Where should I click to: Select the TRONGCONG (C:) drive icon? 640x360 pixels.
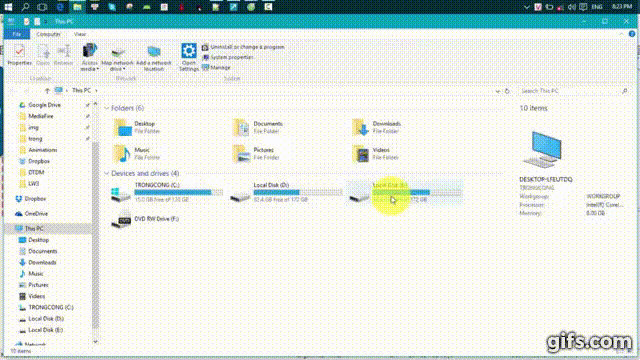point(121,194)
